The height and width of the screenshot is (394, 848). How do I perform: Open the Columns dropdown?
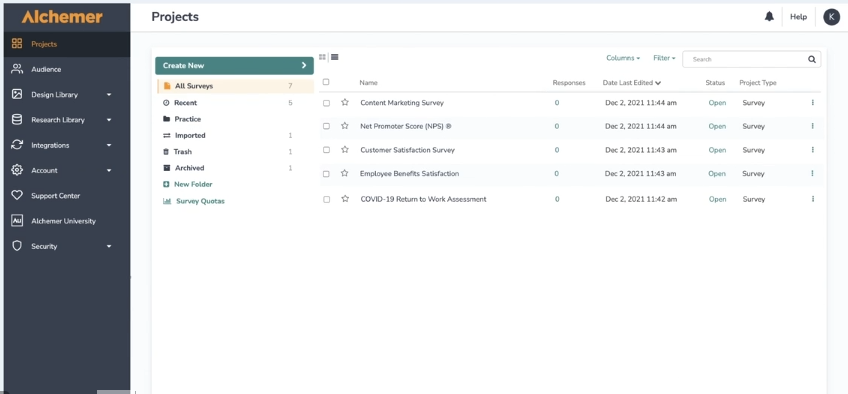pyautogui.click(x=623, y=58)
